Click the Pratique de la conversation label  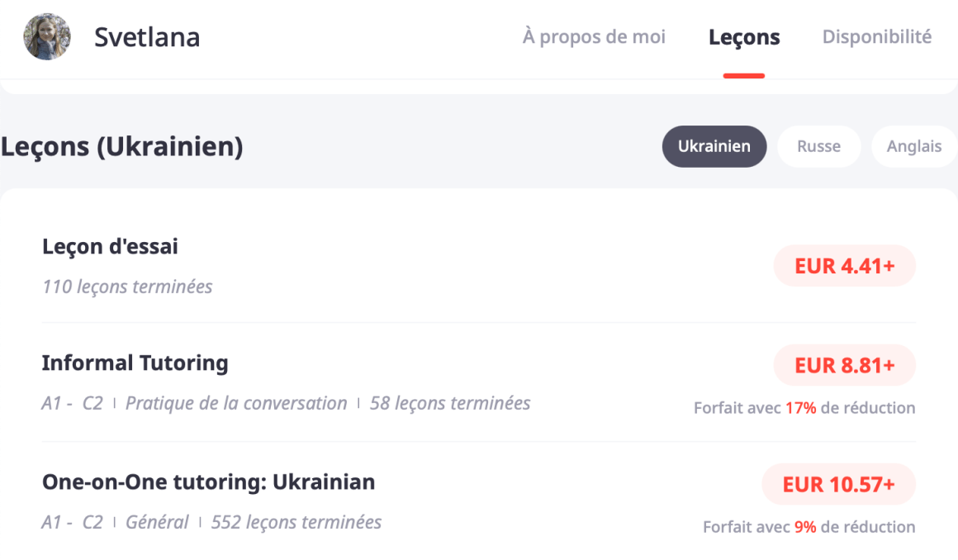coord(236,404)
